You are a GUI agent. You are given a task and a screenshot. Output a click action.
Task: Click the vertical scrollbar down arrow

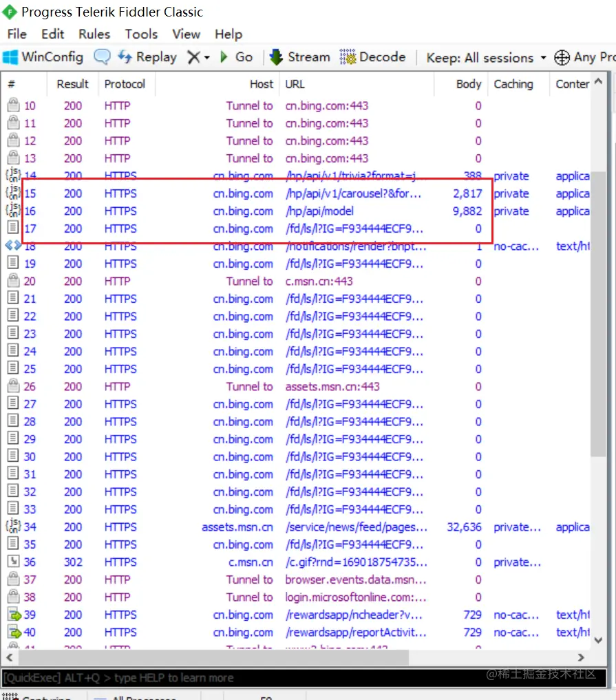(599, 640)
